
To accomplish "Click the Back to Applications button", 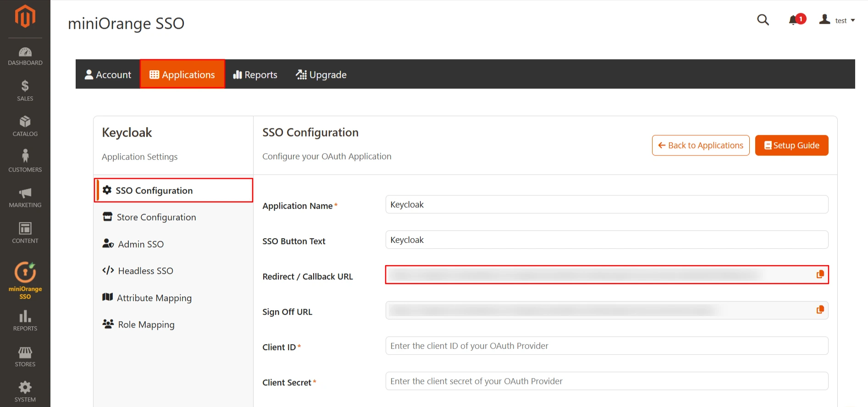I will tap(701, 145).
